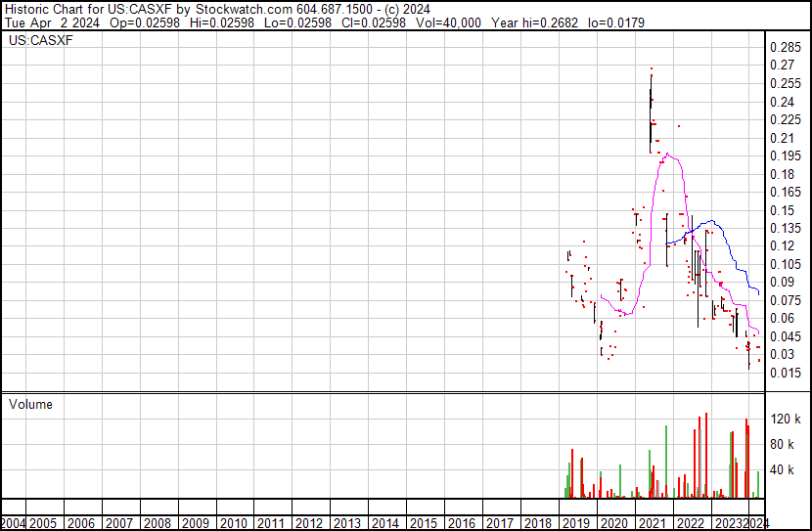Viewport: 812px width, 531px height.
Task: Click the tall green volume bar in 2021
Action: (666, 462)
